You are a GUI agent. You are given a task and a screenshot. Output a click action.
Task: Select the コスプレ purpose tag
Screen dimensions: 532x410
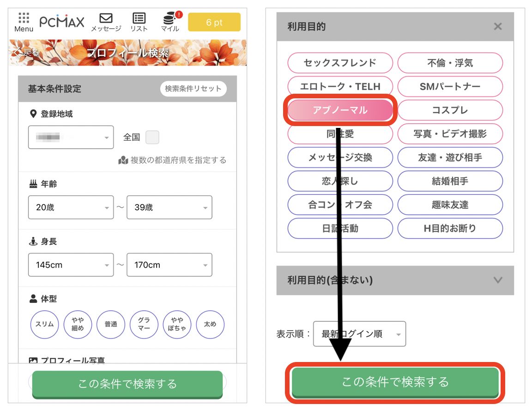point(450,110)
